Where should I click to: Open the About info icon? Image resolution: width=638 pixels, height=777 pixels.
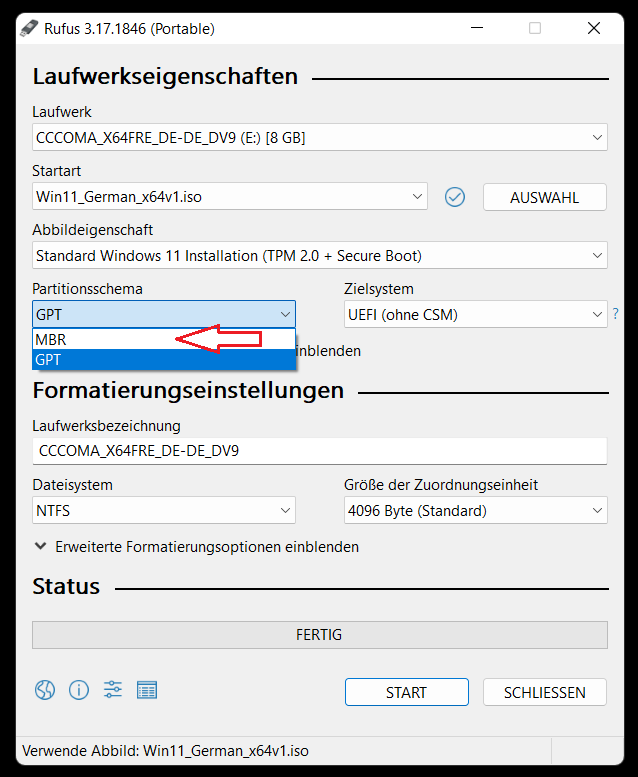click(x=79, y=690)
